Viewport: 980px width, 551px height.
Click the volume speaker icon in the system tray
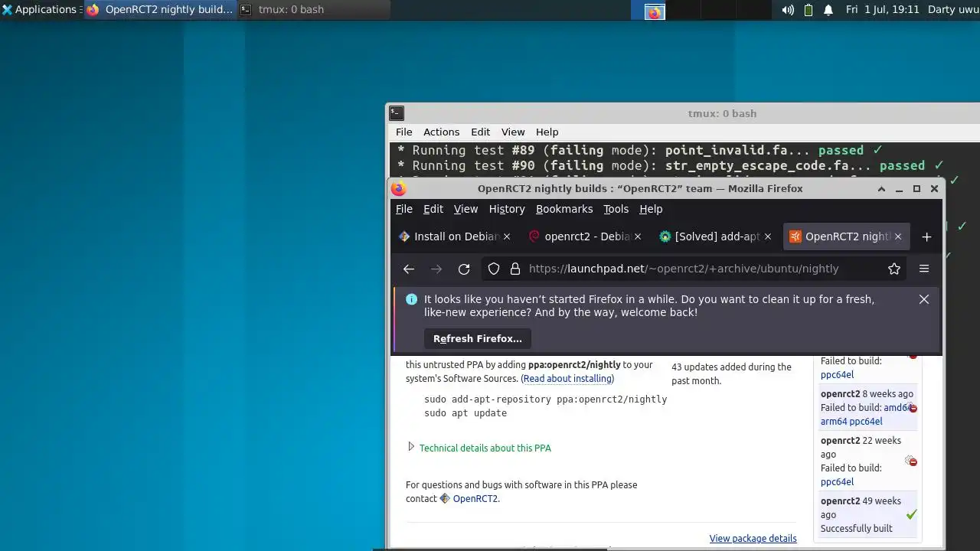[x=788, y=10]
